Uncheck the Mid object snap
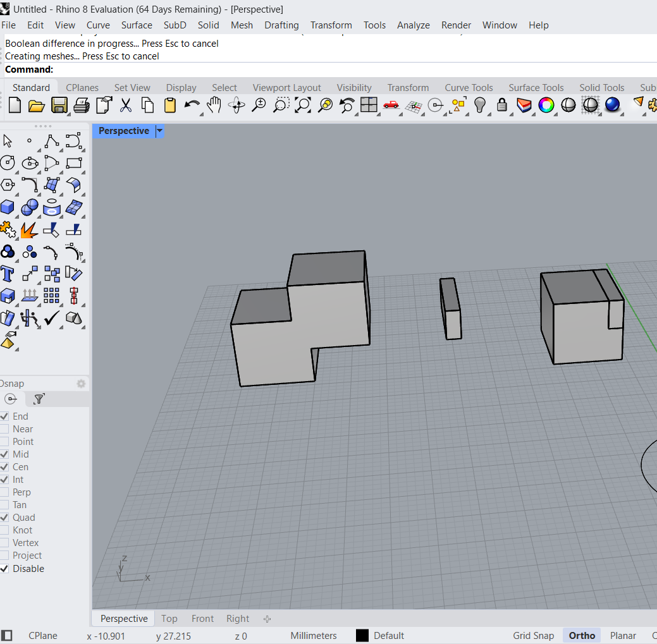 [5, 454]
